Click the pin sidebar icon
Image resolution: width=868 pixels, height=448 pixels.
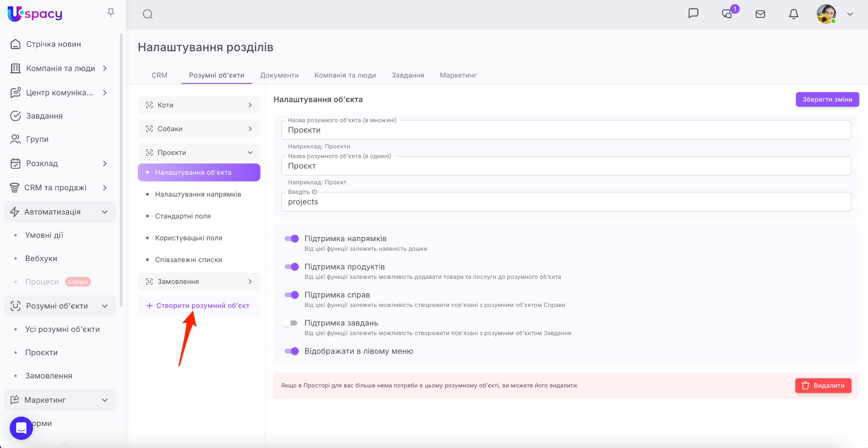coord(111,13)
